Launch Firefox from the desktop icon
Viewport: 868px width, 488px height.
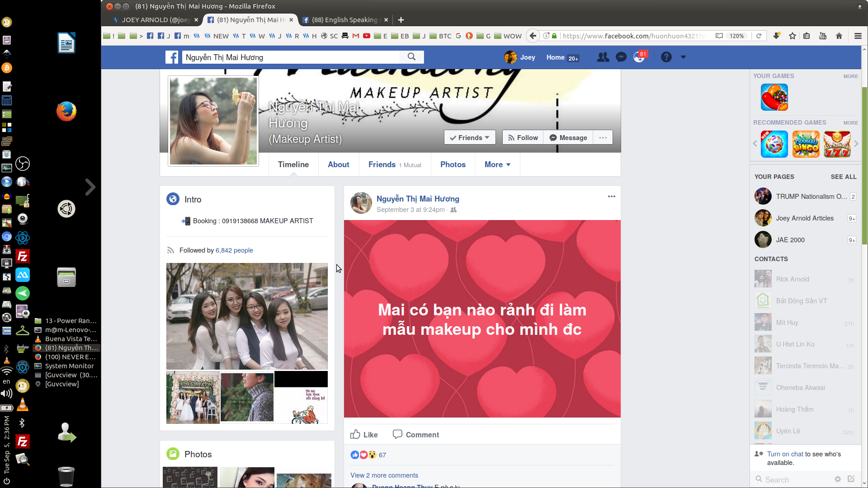66,111
